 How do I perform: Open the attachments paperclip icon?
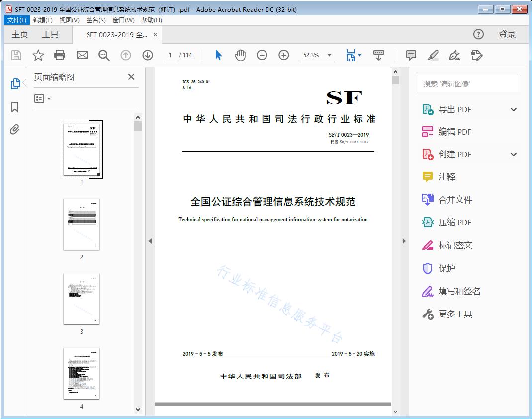tap(15, 130)
